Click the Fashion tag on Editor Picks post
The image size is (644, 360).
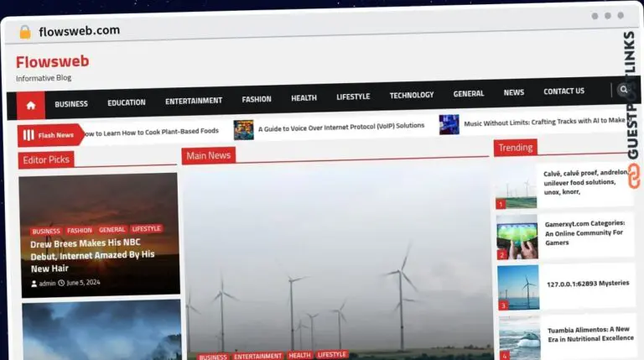tap(80, 231)
